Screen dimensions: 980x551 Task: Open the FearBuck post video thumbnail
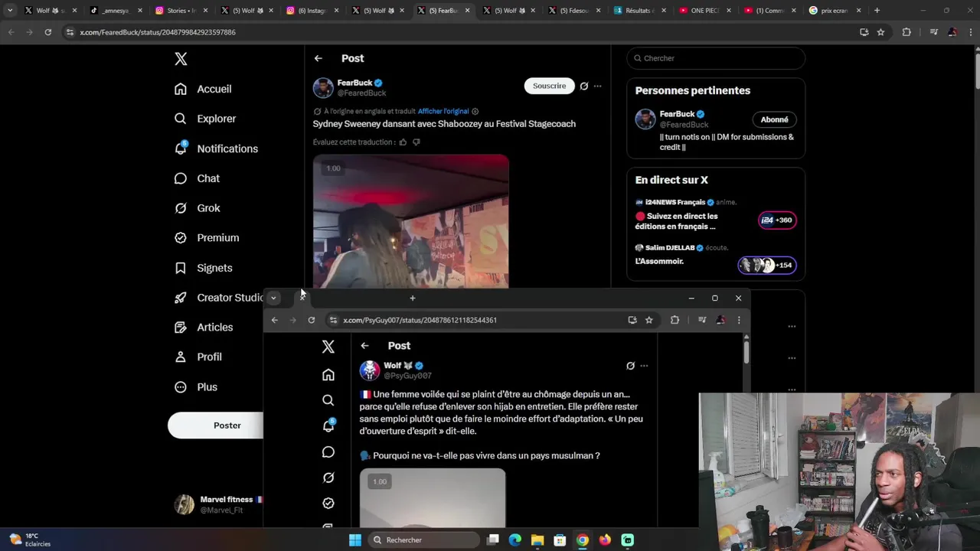coord(410,222)
